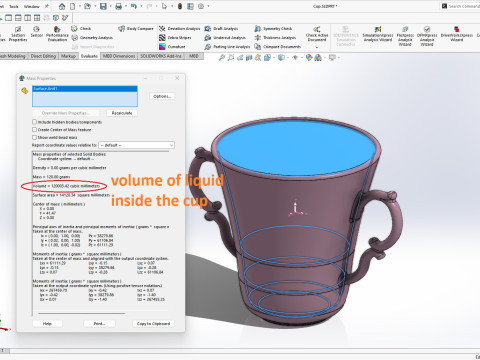Viewport: 480px width, 360px height.
Task: Open the dropdown arrow next to Undo
Action: coord(141,6)
